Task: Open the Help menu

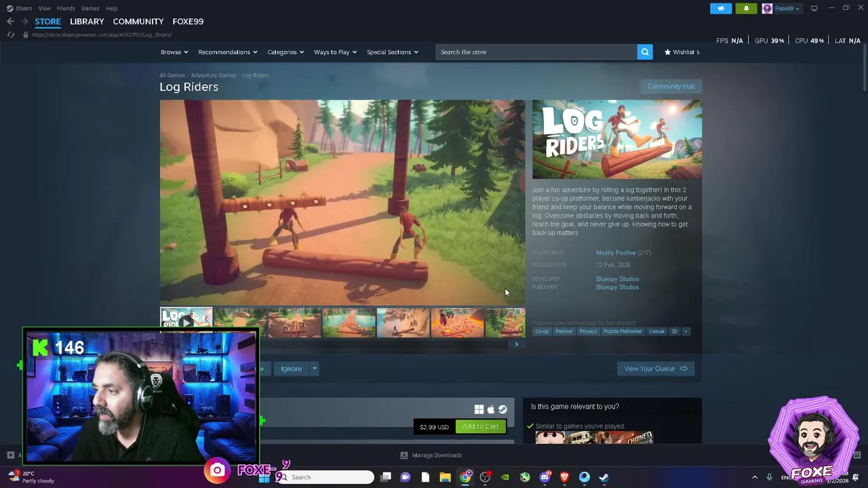Action: click(111, 8)
